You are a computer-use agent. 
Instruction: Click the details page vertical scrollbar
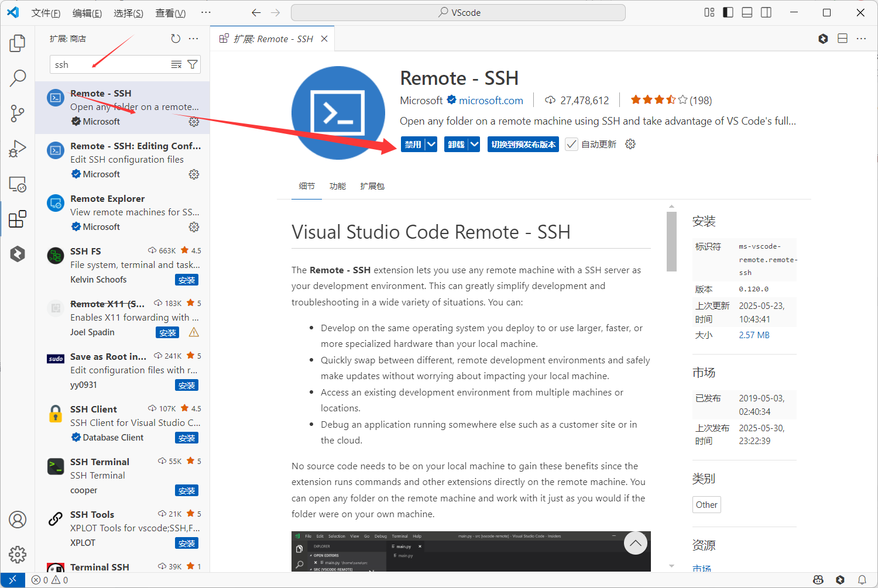click(x=671, y=242)
